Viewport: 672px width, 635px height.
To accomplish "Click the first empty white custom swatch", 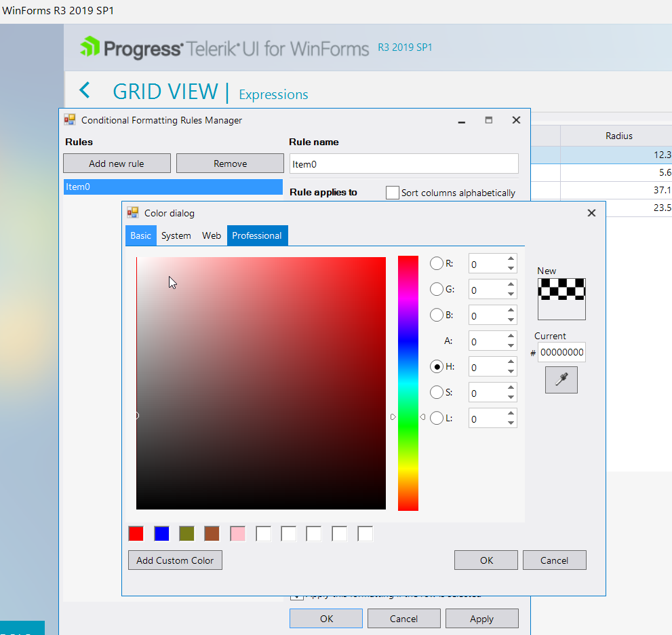I will [x=263, y=534].
